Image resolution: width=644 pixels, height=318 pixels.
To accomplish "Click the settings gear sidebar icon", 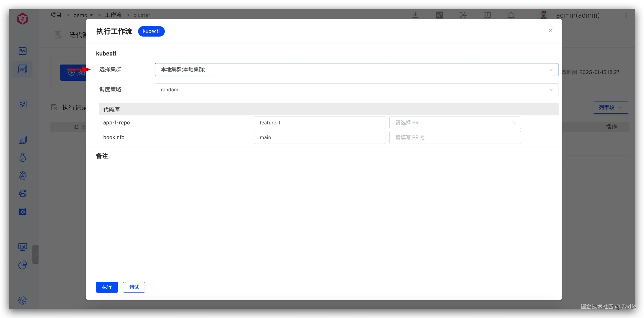I will [22, 300].
